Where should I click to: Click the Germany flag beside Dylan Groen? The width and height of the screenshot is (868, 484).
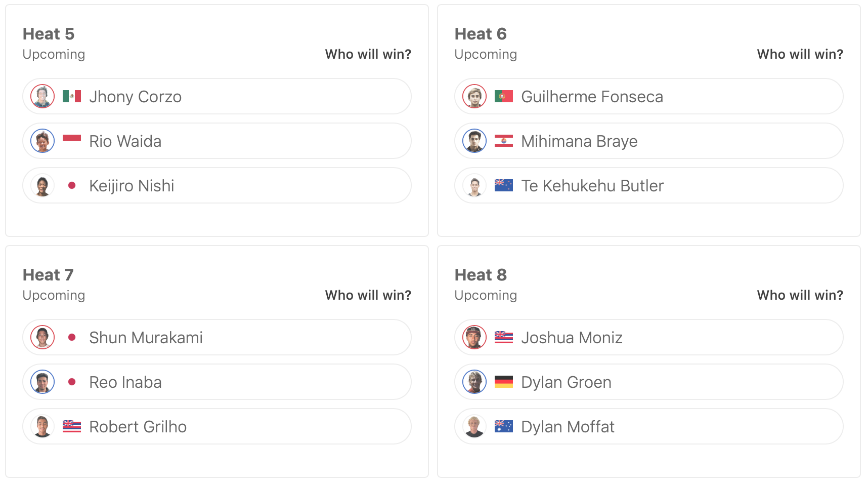tap(503, 382)
